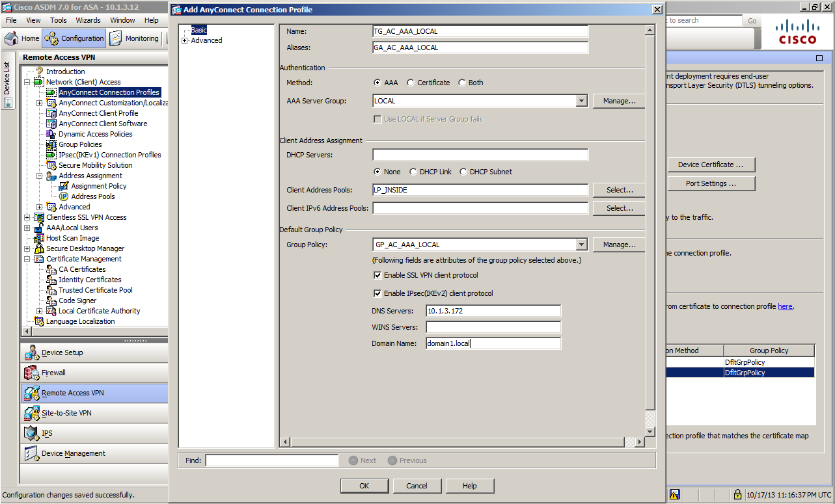Open the Configuration toolbar button
Screen dimensions: 835x504
coord(74,38)
